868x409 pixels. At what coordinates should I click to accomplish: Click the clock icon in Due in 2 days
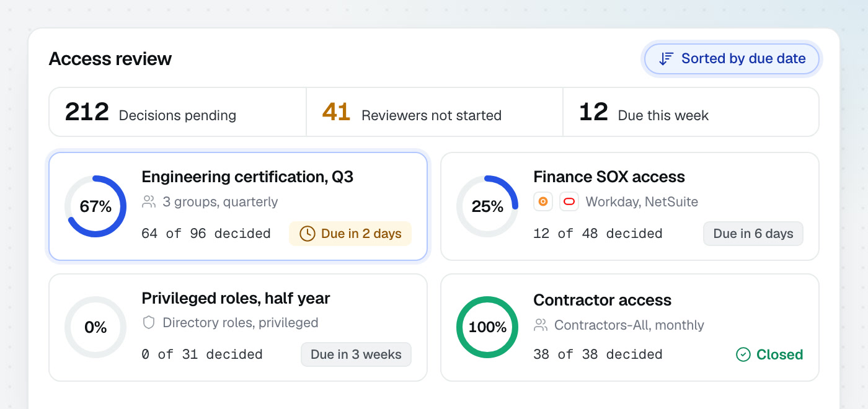308,234
